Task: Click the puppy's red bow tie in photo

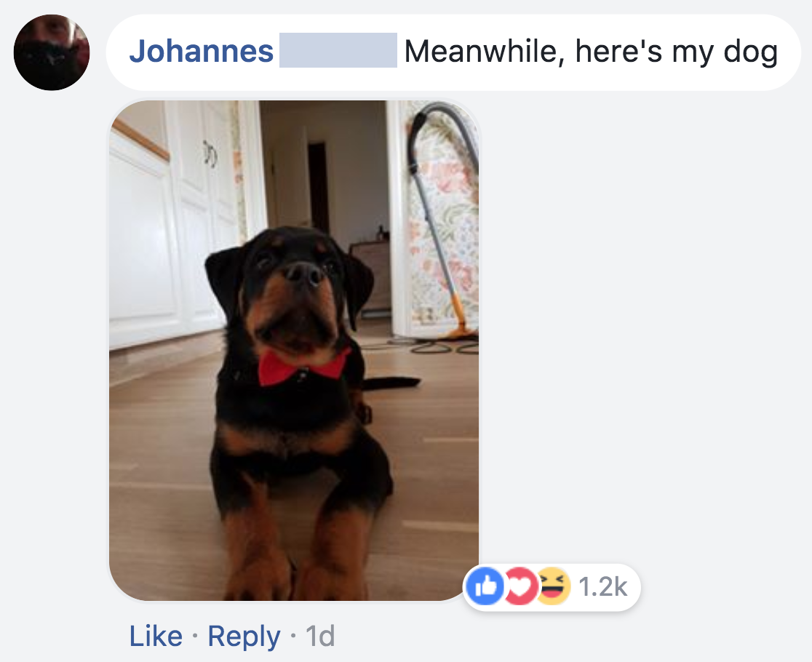Action: pyautogui.click(x=303, y=367)
